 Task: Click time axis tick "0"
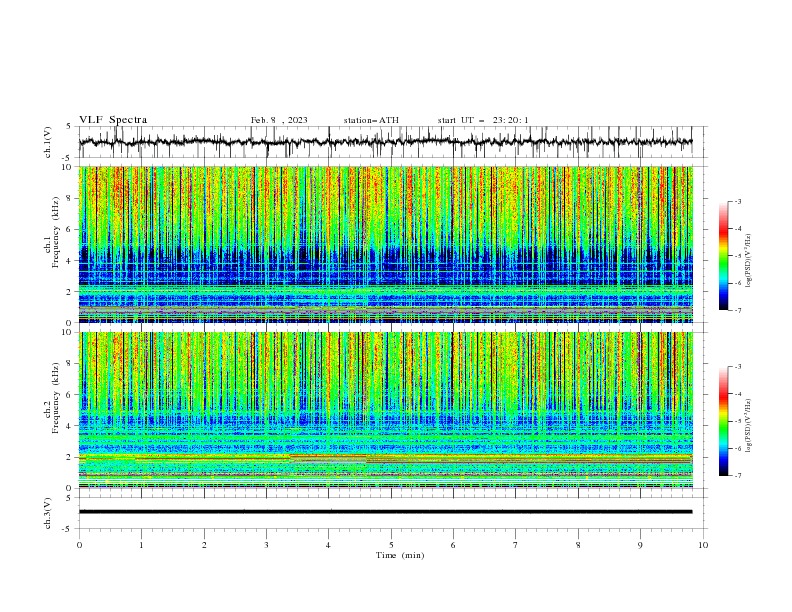click(79, 545)
